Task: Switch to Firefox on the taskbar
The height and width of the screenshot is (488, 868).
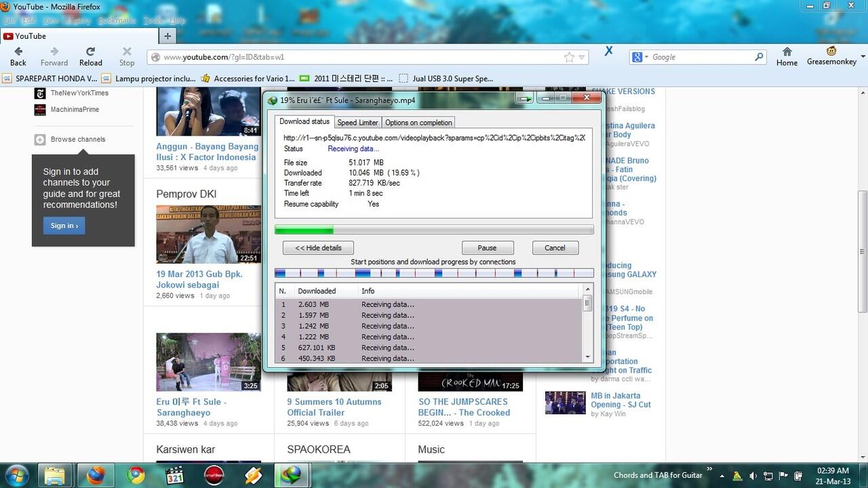Action: pyautogui.click(x=96, y=476)
